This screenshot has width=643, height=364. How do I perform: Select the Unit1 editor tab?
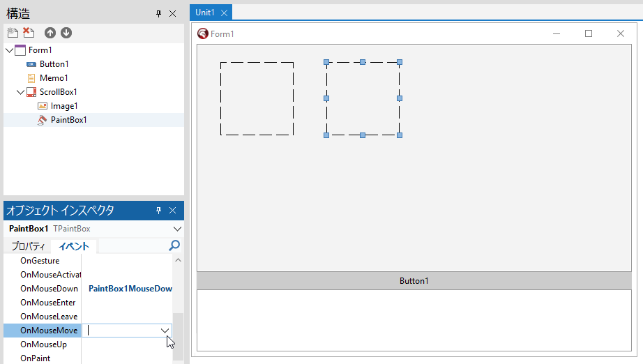[x=205, y=13]
